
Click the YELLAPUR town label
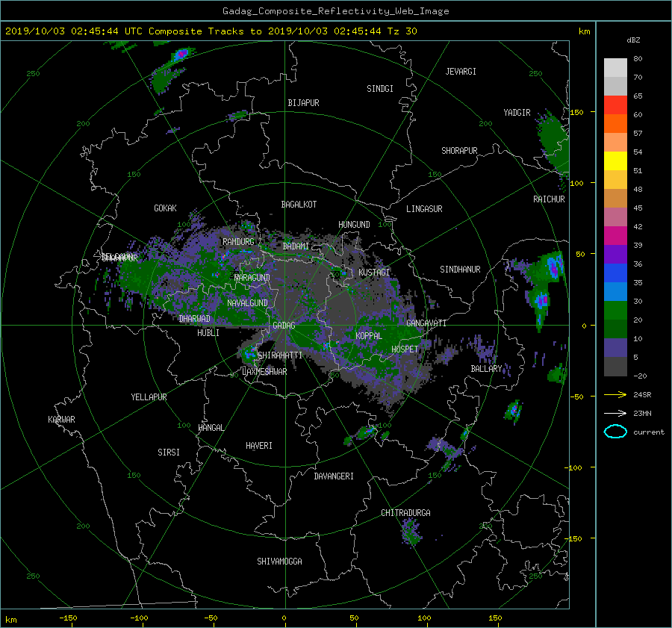[x=149, y=397]
